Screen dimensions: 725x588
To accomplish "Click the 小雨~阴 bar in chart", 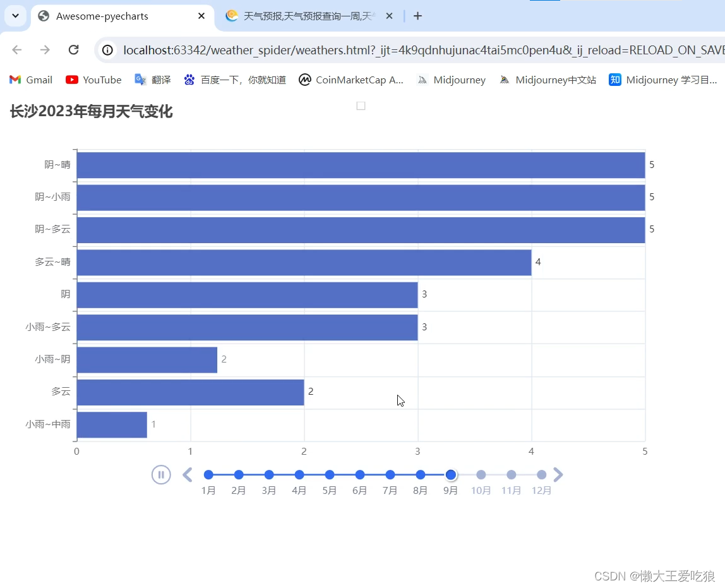I will tap(147, 359).
